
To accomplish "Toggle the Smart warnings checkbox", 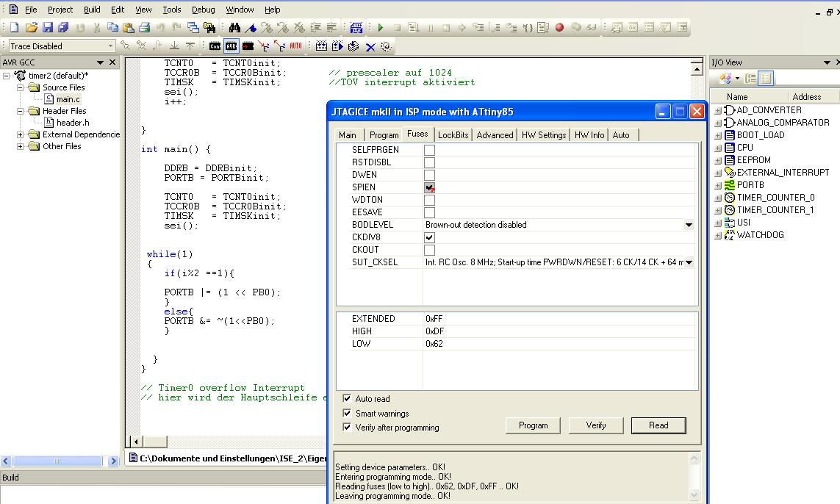I will click(x=347, y=413).
